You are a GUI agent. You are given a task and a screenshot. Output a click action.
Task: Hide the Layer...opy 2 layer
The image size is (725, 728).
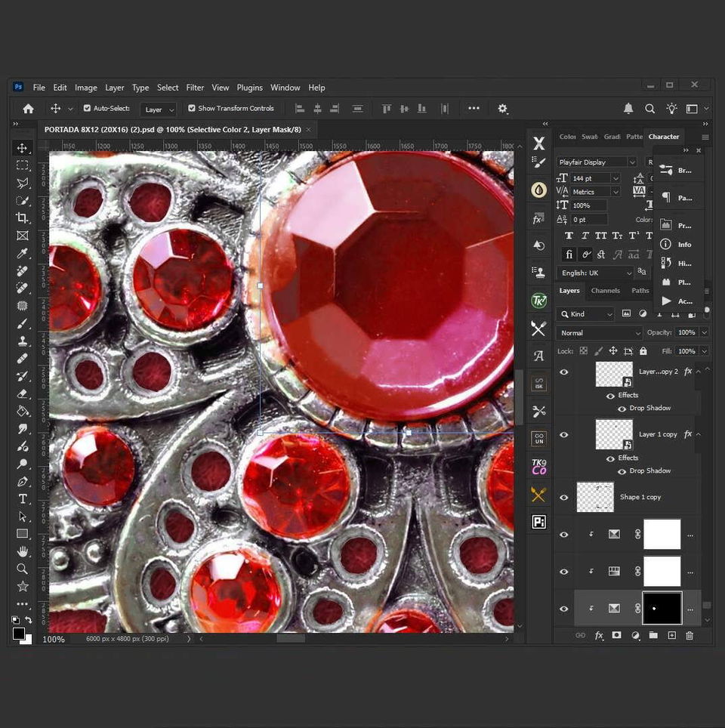pyautogui.click(x=564, y=372)
